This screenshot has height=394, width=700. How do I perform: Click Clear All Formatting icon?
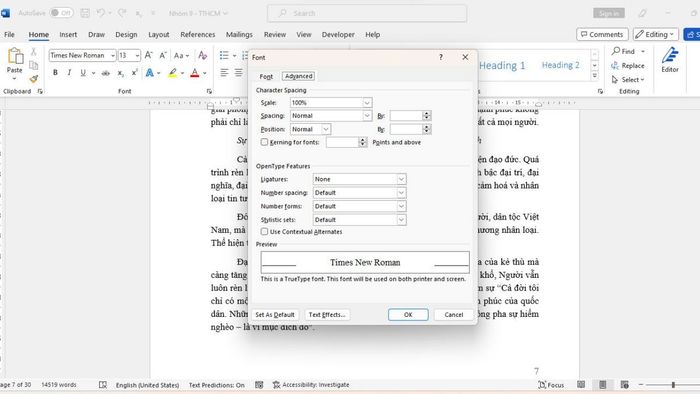[x=203, y=55]
